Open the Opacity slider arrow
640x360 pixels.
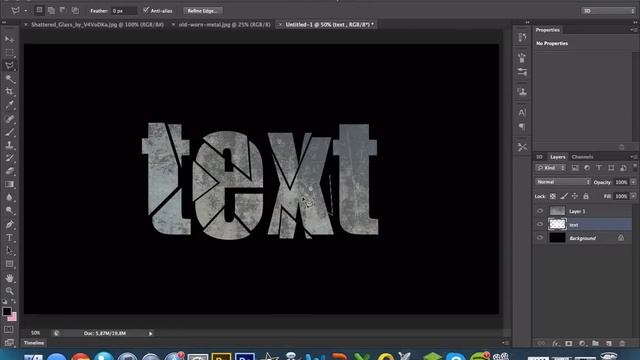pyautogui.click(x=633, y=182)
